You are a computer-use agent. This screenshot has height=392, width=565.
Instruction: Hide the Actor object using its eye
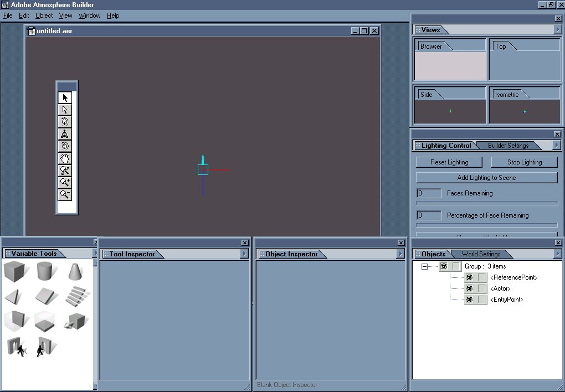[469, 288]
